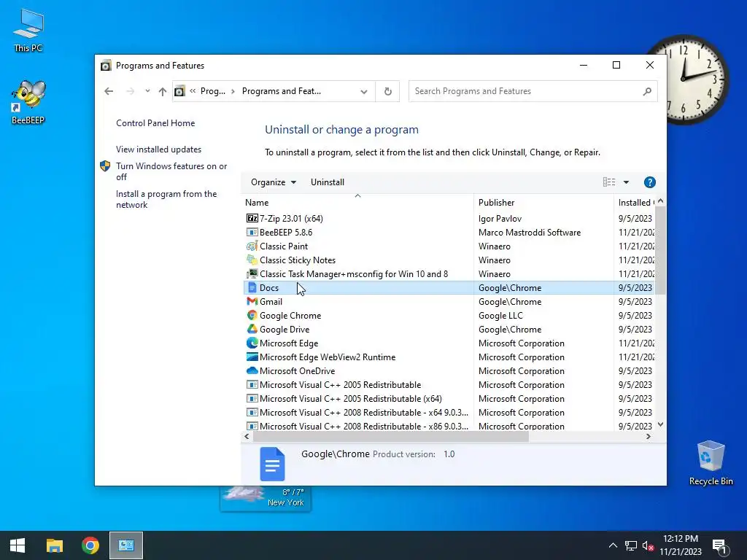Open View installed updates link
The image size is (747, 560).
pos(158,149)
